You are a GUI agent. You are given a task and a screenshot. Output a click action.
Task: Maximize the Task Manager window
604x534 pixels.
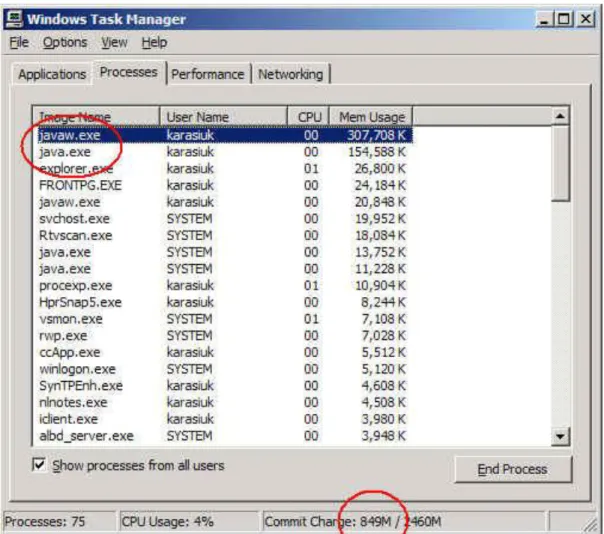(564, 19)
